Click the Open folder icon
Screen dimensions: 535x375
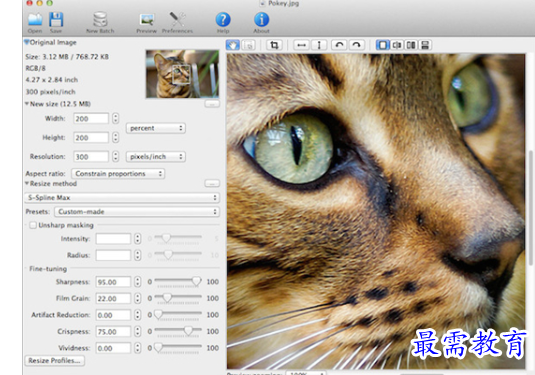tap(35, 19)
